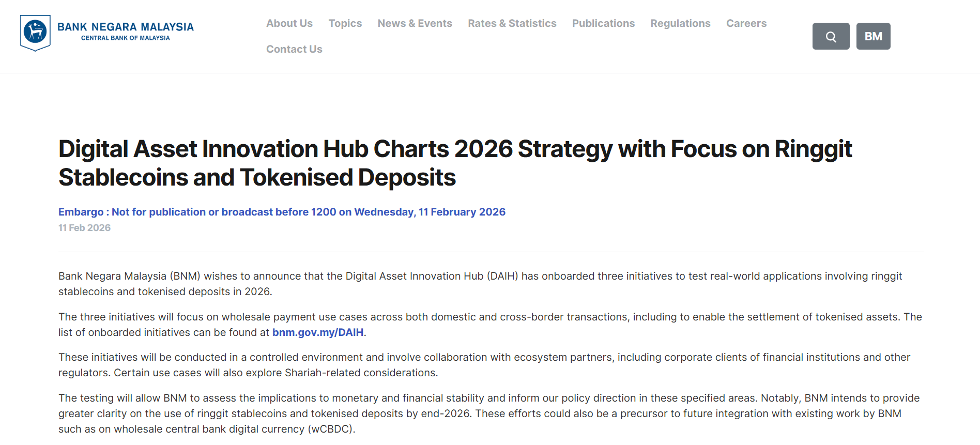Open the News & Events section

click(415, 23)
